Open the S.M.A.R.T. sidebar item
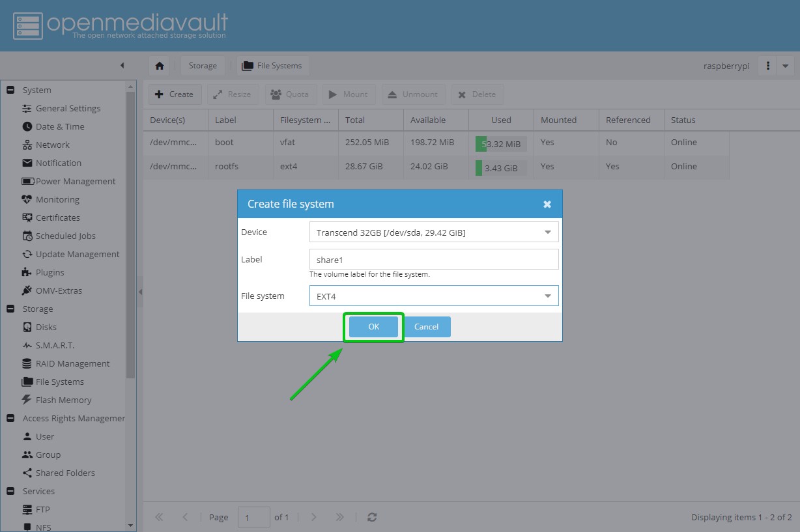Screen dimensions: 800x532 [x=55, y=345]
